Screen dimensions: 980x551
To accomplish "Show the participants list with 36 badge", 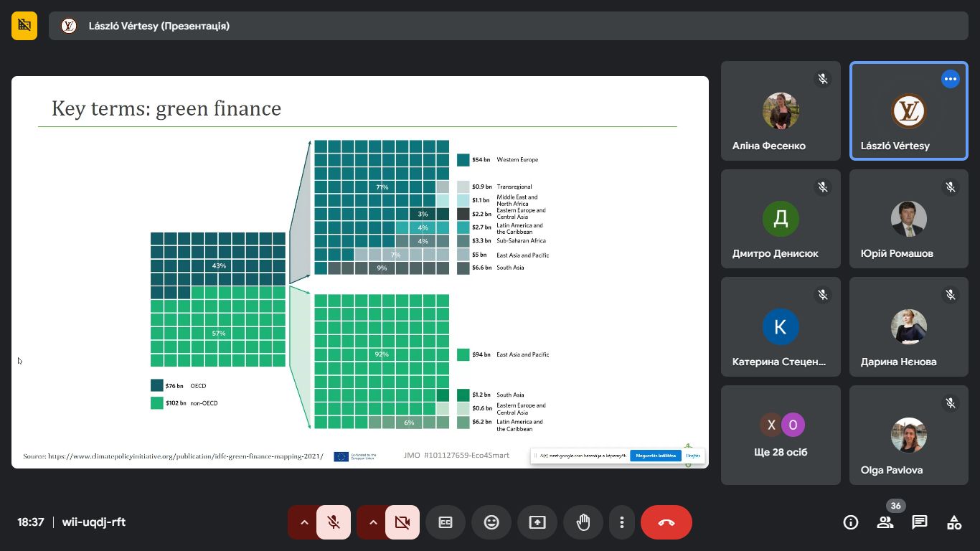I will 885,522.
